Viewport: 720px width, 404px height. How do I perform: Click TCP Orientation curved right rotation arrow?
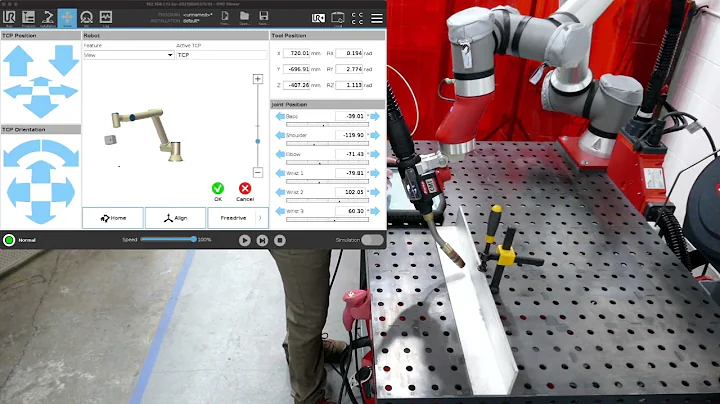click(61, 152)
